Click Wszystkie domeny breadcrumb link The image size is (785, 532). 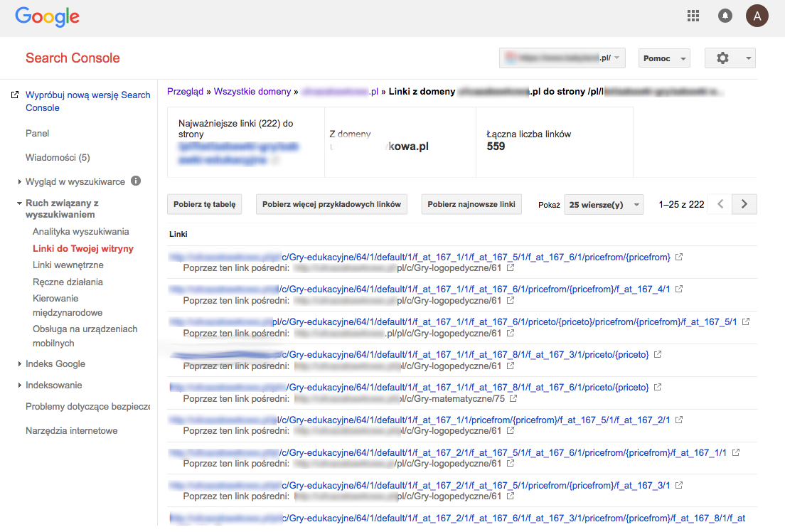point(252,91)
